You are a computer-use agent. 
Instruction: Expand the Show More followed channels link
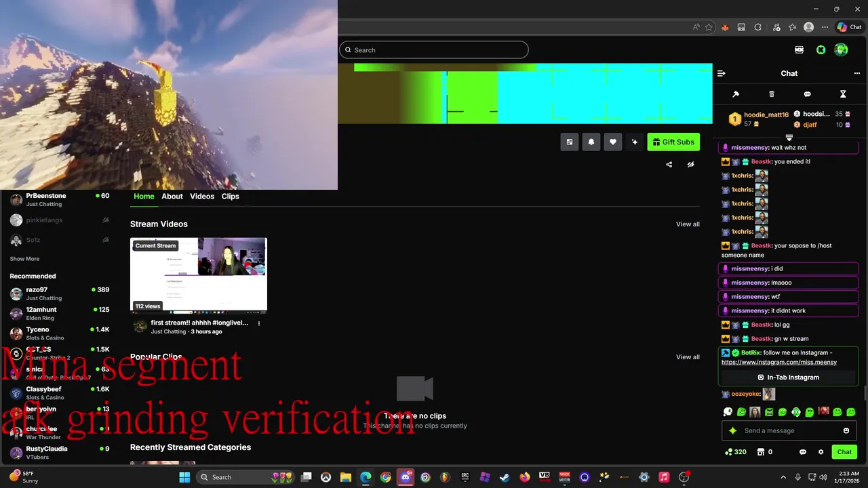tap(24, 259)
